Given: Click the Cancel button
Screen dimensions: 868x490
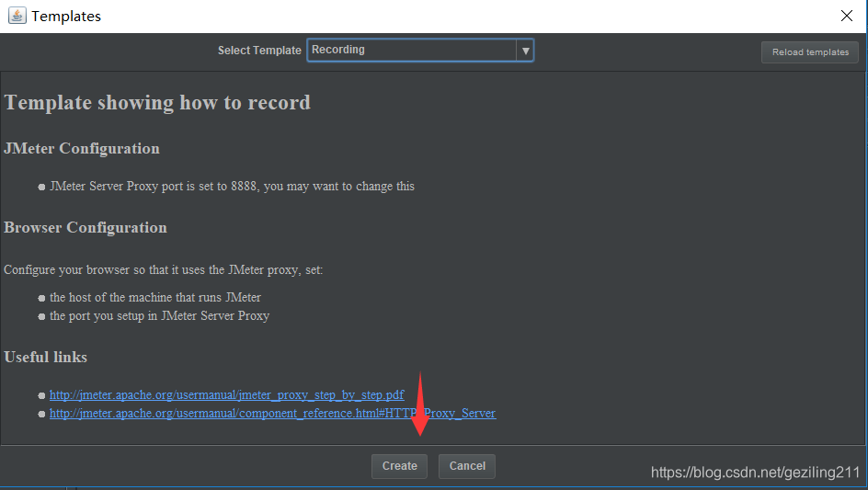Looking at the screenshot, I should [x=467, y=466].
